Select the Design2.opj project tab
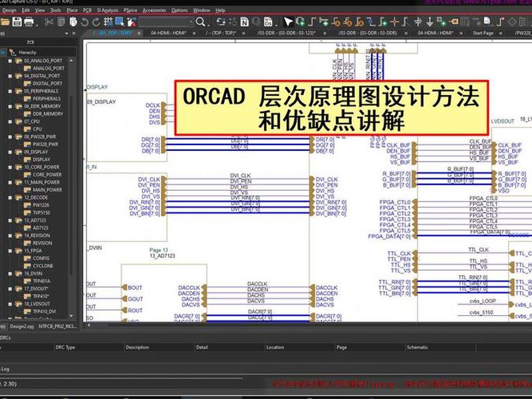The width and height of the screenshot is (532, 399). 22,327
